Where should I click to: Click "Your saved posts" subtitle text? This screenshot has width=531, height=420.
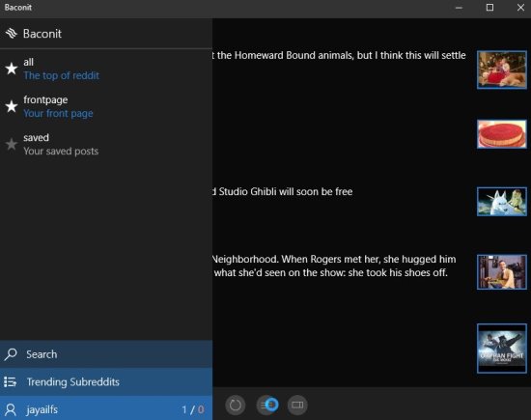click(x=61, y=151)
